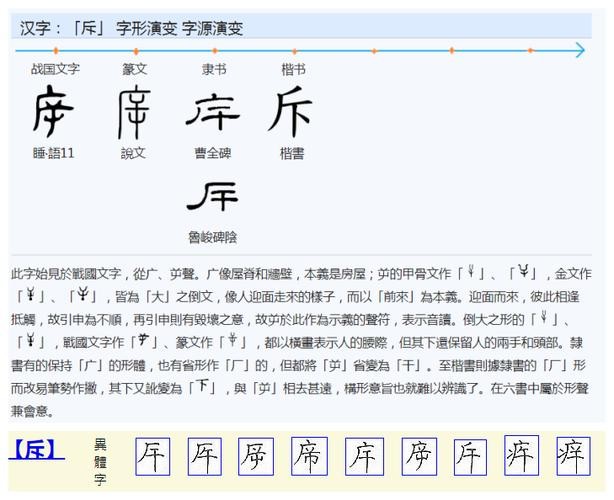Select the clerical glyph above 魯峻碑陰
614x500 pixels.
[x=213, y=195]
